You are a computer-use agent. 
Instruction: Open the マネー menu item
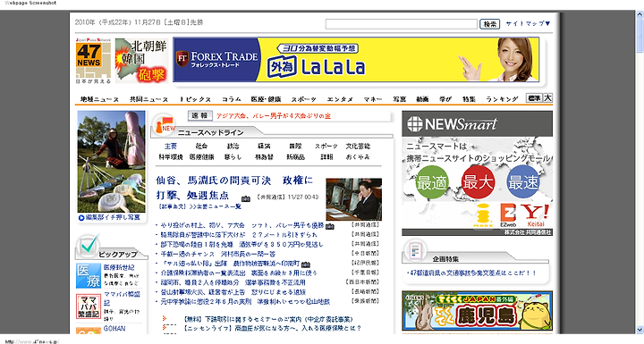pyautogui.click(x=373, y=99)
